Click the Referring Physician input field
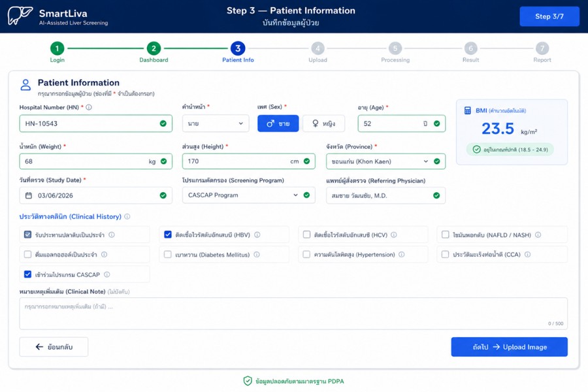 click(x=386, y=195)
